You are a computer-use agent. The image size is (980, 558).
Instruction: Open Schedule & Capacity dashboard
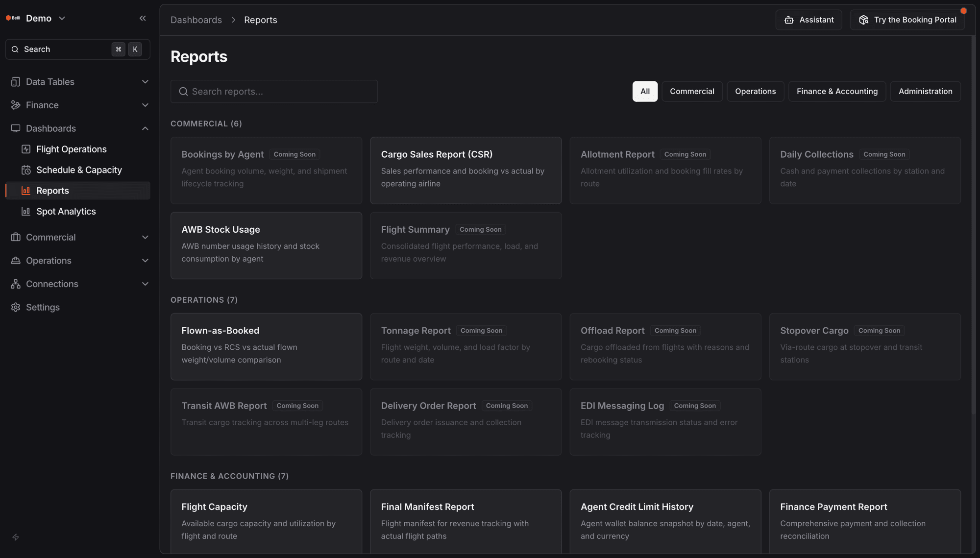78,170
